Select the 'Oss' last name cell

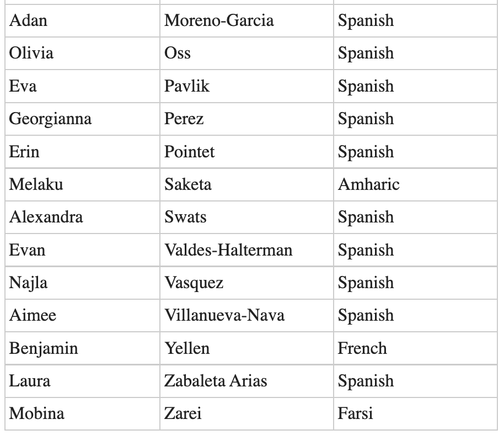click(x=178, y=54)
